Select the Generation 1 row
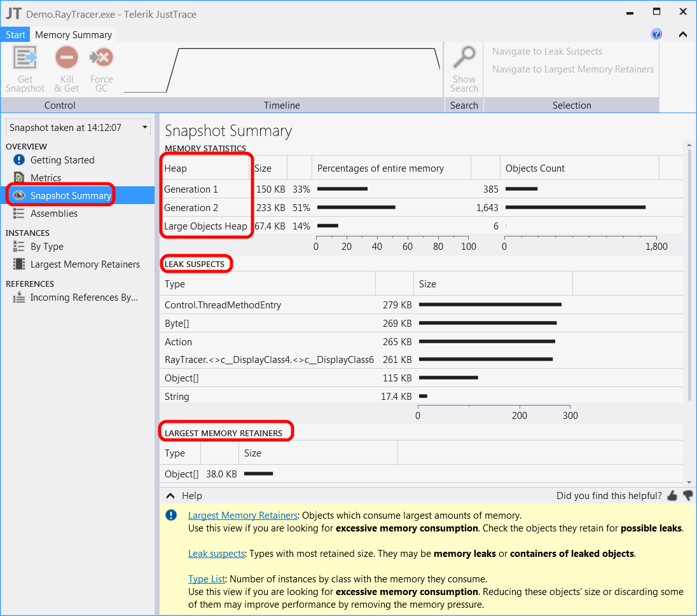This screenshot has width=697, height=616. pyautogui.click(x=421, y=189)
